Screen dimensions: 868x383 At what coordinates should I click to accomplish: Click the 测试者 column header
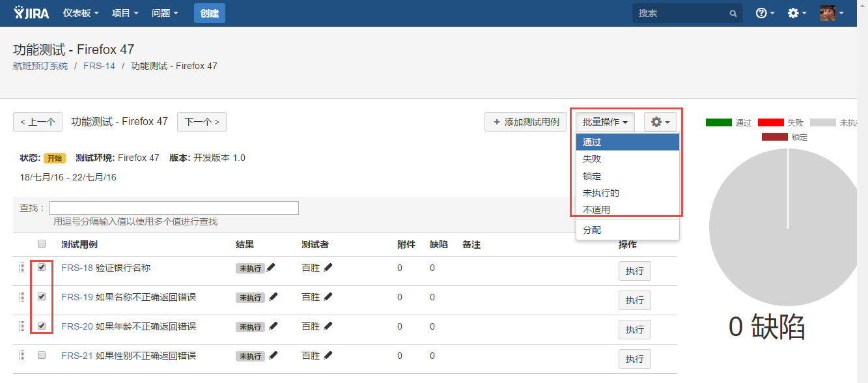315,244
